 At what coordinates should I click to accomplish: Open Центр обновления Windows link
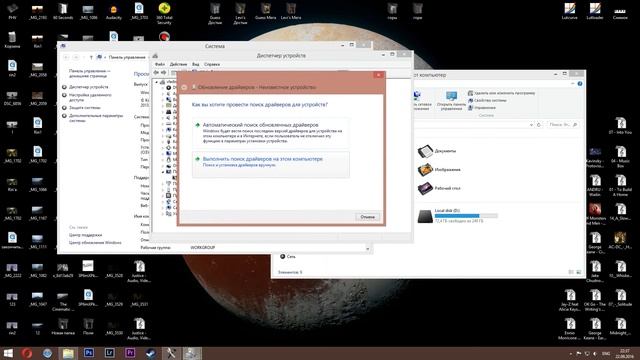95,242
